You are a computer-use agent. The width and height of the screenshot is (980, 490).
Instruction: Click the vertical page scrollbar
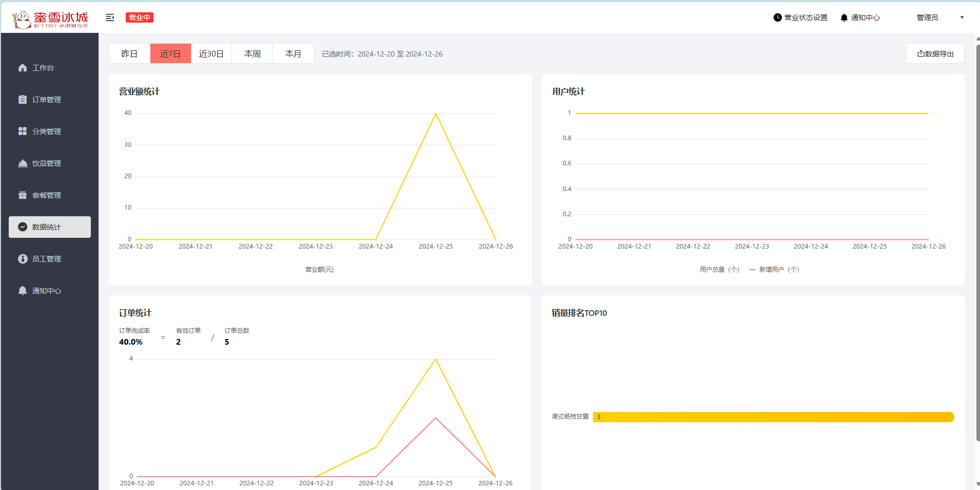(x=977, y=241)
